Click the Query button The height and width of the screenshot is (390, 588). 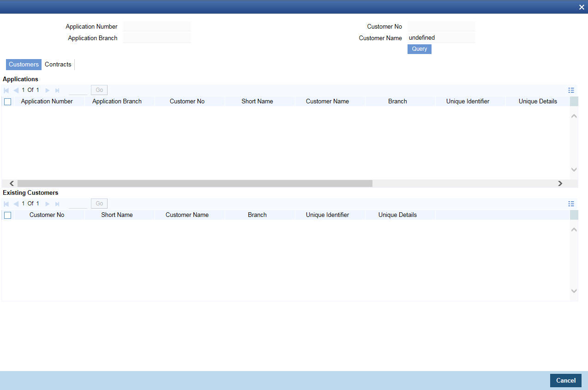[x=420, y=49]
